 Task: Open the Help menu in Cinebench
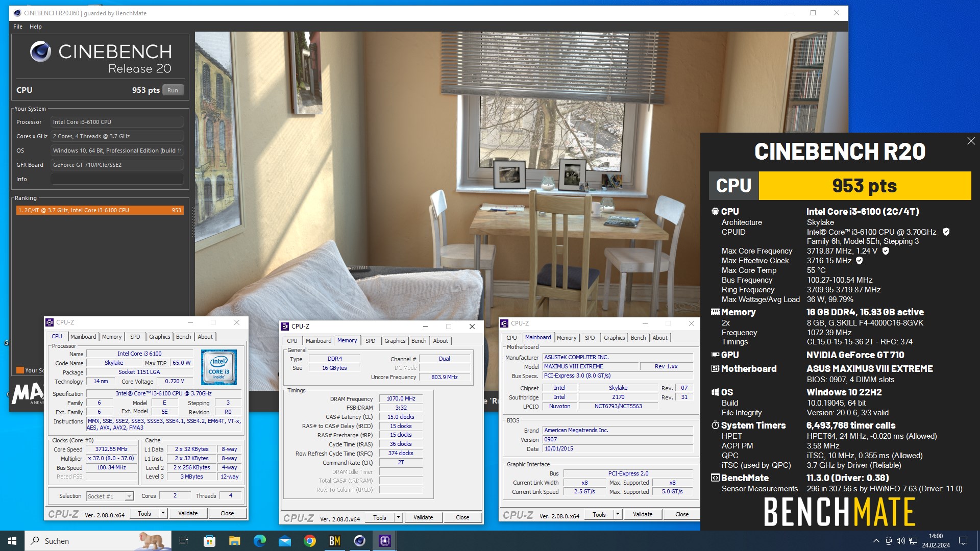tap(36, 27)
